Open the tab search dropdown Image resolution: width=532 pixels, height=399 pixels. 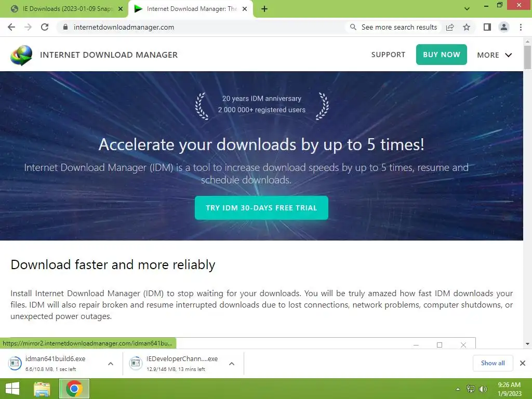click(467, 9)
